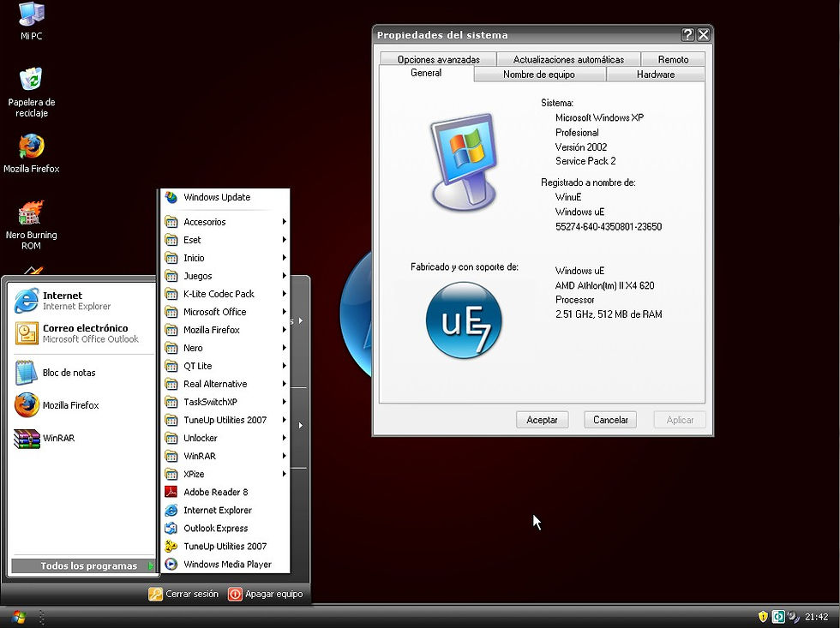Open TaskSwitchXP folder entry
Image resolution: width=840 pixels, height=628 pixels.
coord(225,402)
